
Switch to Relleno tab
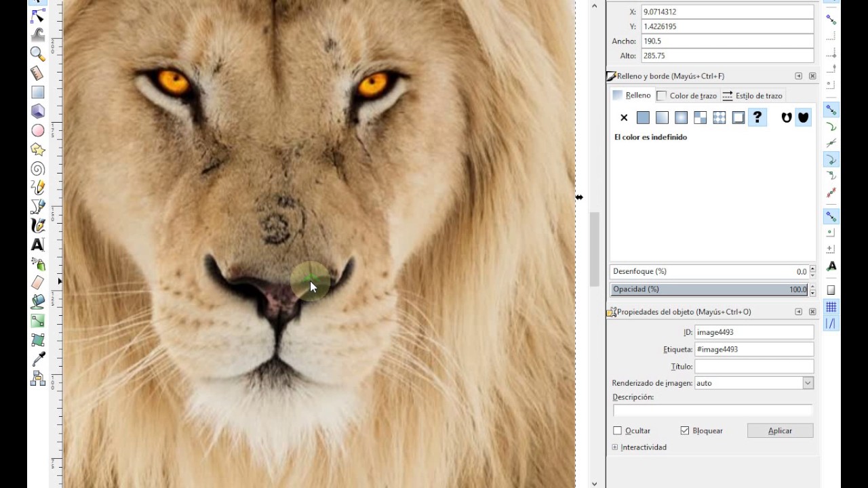click(x=631, y=96)
